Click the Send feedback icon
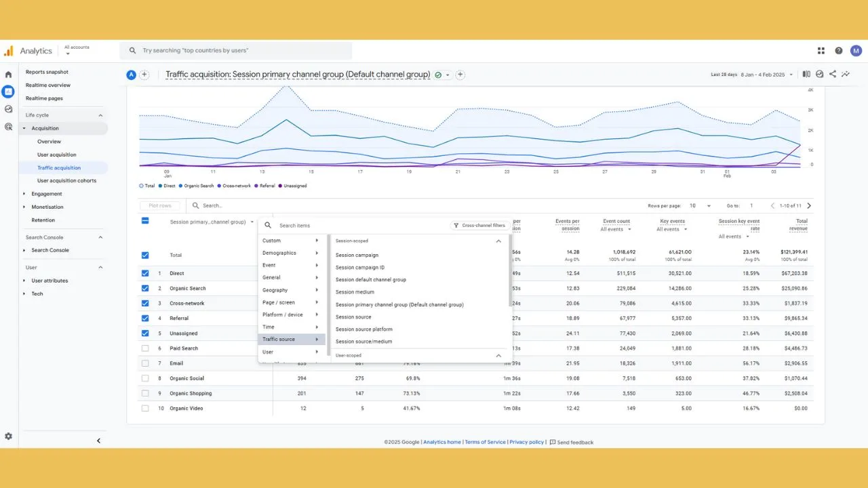The image size is (868, 488). [x=553, y=442]
